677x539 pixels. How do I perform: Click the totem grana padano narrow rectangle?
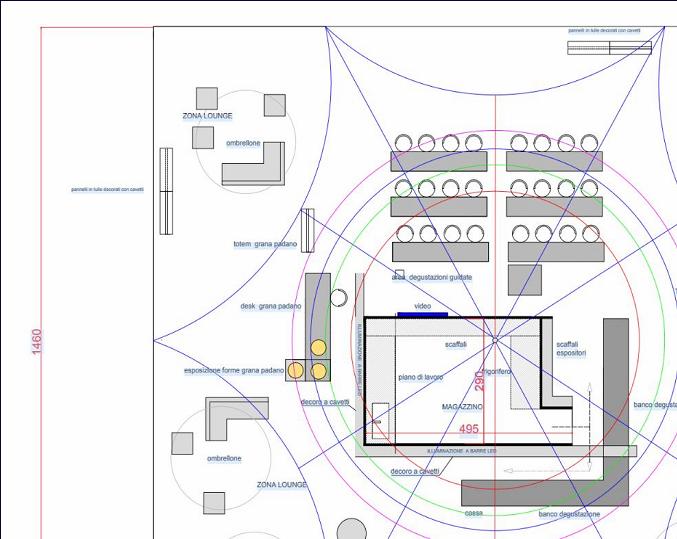[307, 231]
